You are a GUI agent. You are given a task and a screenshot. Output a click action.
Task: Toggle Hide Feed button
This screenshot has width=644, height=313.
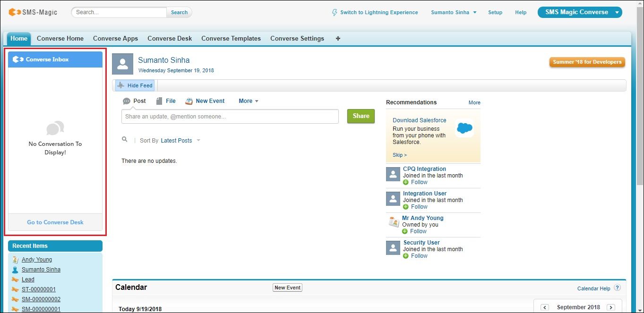pyautogui.click(x=135, y=85)
